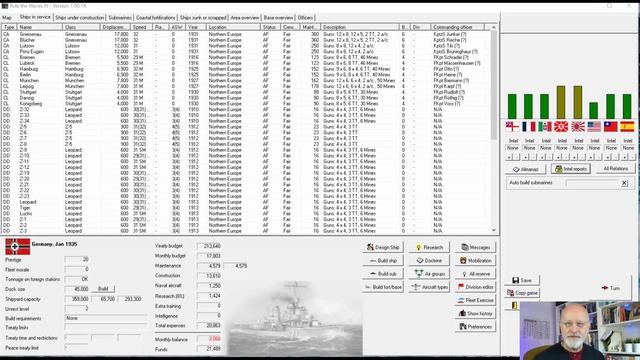This screenshot has height=360, width=640.
Task: Open the Research screen with lightbulb icon
Action: (429, 247)
